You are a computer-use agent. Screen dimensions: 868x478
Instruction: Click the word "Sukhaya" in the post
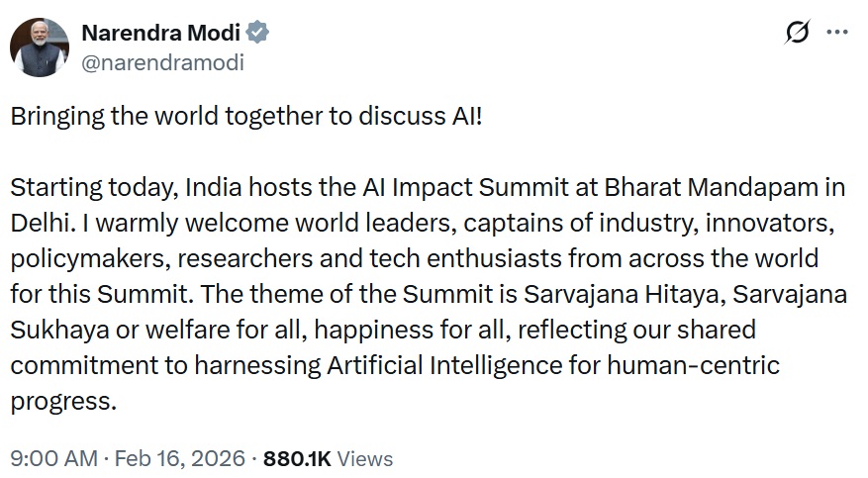pyautogui.click(x=51, y=331)
